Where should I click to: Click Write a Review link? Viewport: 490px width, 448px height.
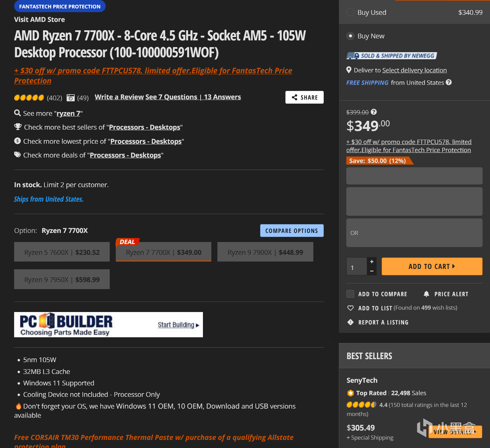click(x=119, y=97)
